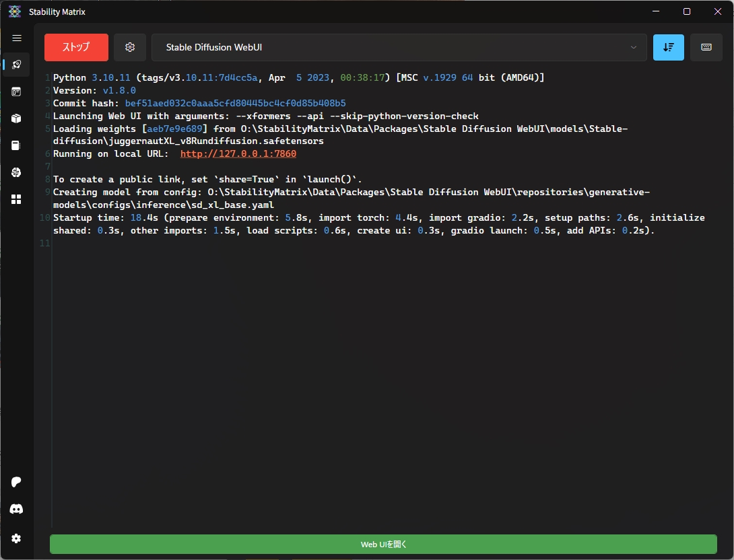Maximize the Stability Matrix window
Image resolution: width=734 pixels, height=560 pixels.
(686, 11)
